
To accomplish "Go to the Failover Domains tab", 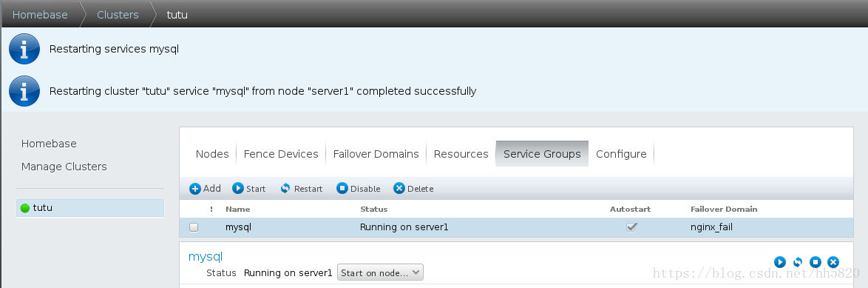I will pos(376,154).
